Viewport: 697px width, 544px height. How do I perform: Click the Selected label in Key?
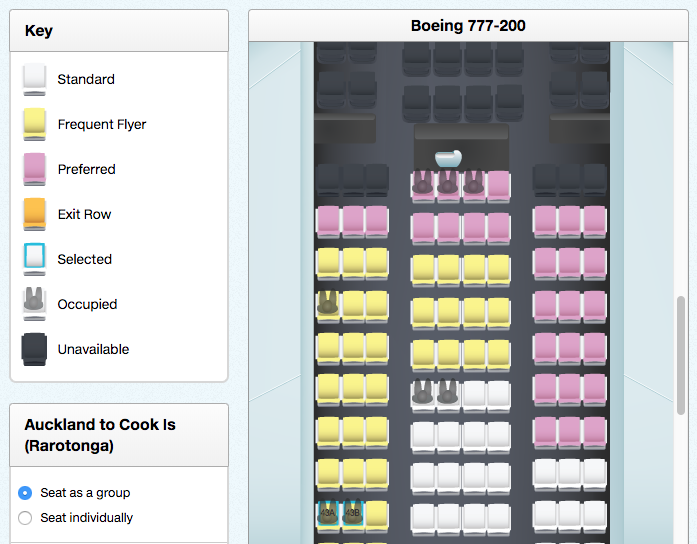(x=85, y=259)
